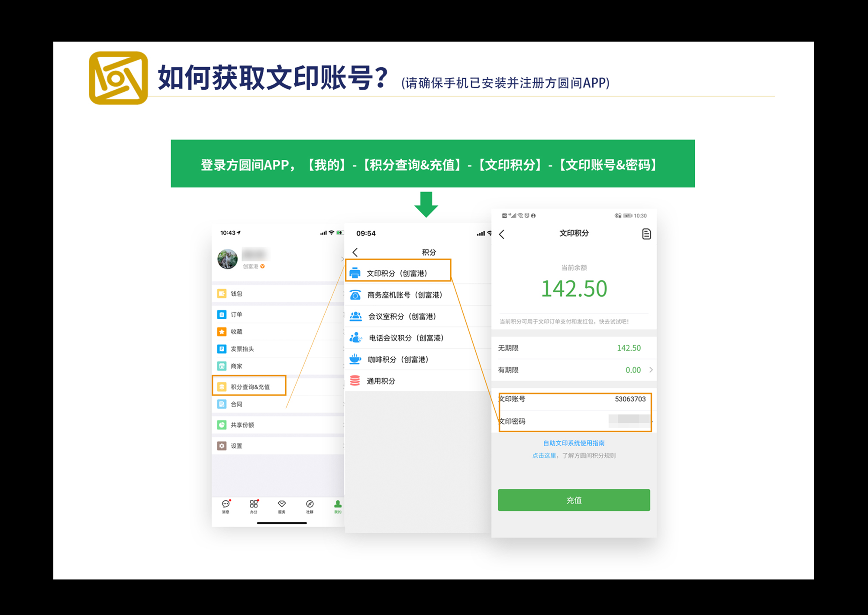Viewport: 868px width, 615px height.
Task: Switch to the 服务 tab
Action: [282, 506]
